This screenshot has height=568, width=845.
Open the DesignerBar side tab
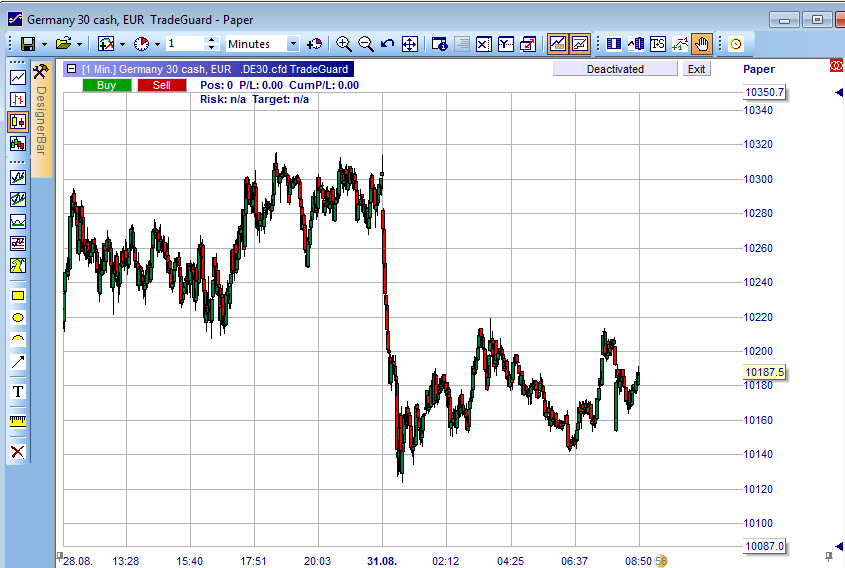41,119
